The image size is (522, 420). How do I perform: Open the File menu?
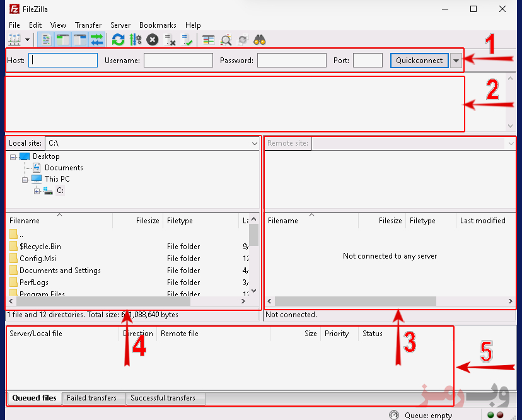point(14,25)
